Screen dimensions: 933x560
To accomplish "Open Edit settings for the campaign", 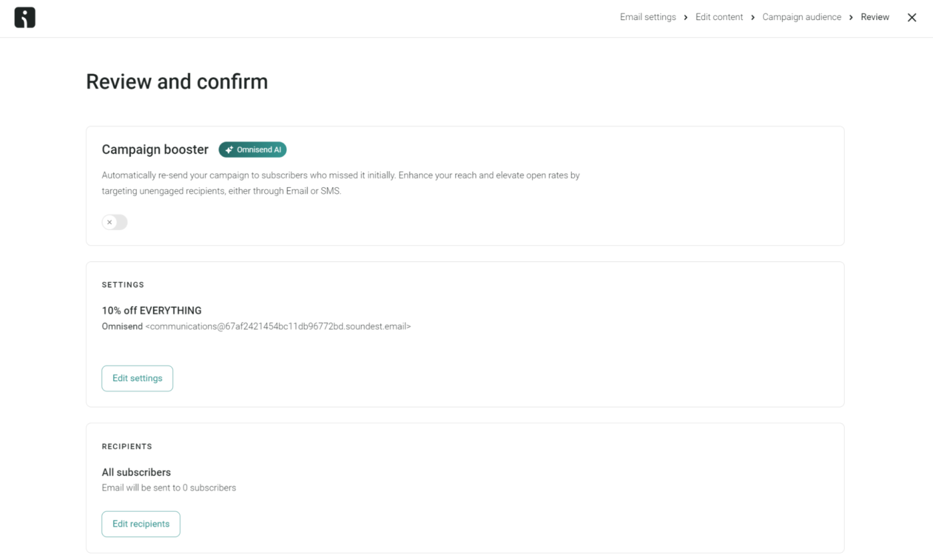I will coord(137,378).
